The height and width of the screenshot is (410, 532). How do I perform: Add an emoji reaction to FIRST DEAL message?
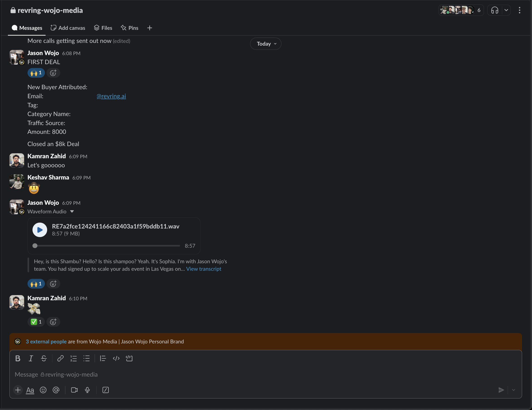tap(53, 73)
